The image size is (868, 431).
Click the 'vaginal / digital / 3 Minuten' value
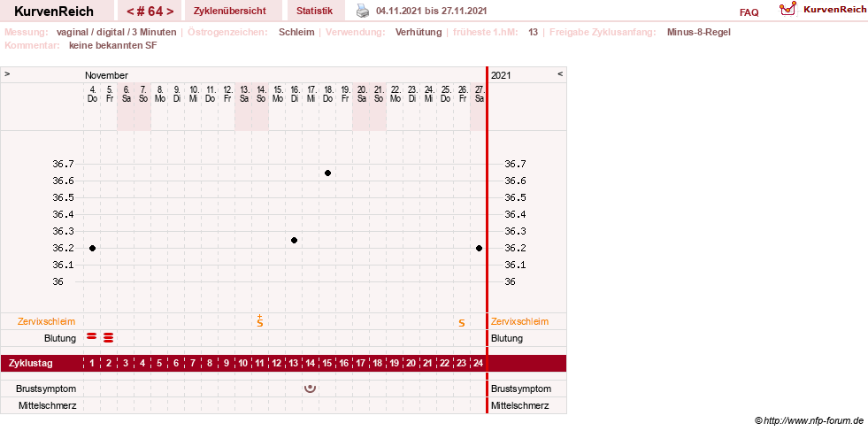pyautogui.click(x=116, y=32)
